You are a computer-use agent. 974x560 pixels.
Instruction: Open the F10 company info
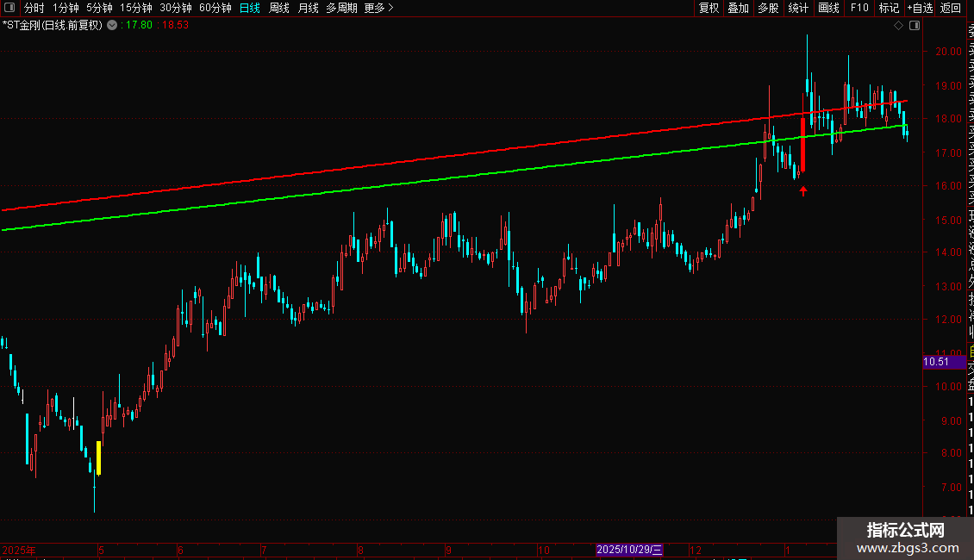click(x=859, y=8)
